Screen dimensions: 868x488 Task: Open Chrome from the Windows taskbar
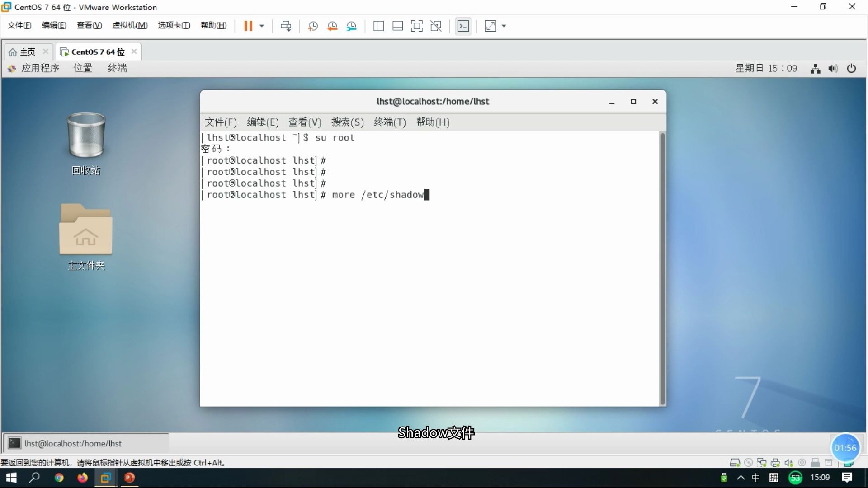point(59,478)
